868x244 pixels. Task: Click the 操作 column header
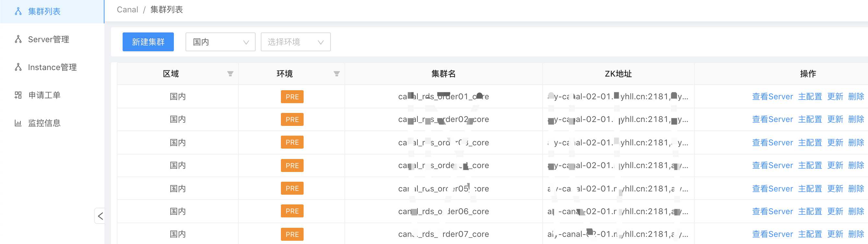click(808, 74)
